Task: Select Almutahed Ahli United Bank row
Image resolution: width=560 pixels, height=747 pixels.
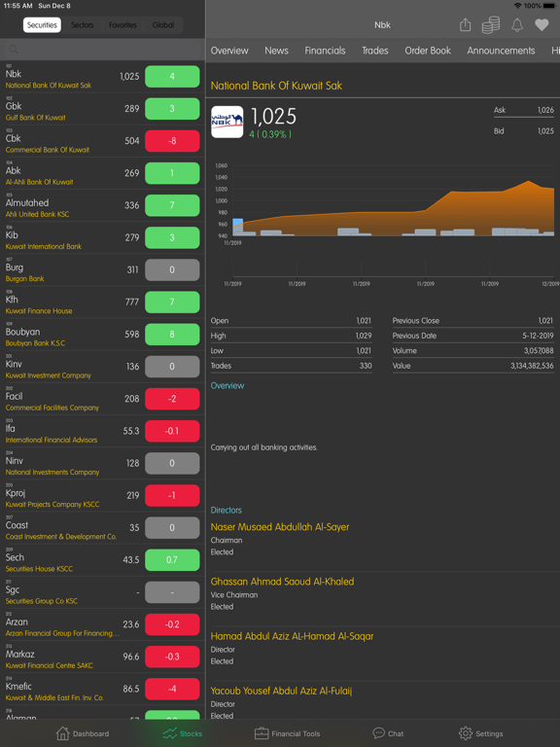Action: (102, 205)
